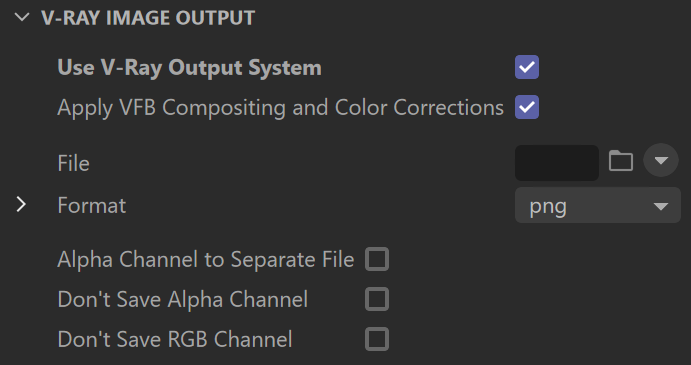Image resolution: width=691 pixels, height=365 pixels.
Task: Expand the Format row chevron
Action: click(x=21, y=205)
